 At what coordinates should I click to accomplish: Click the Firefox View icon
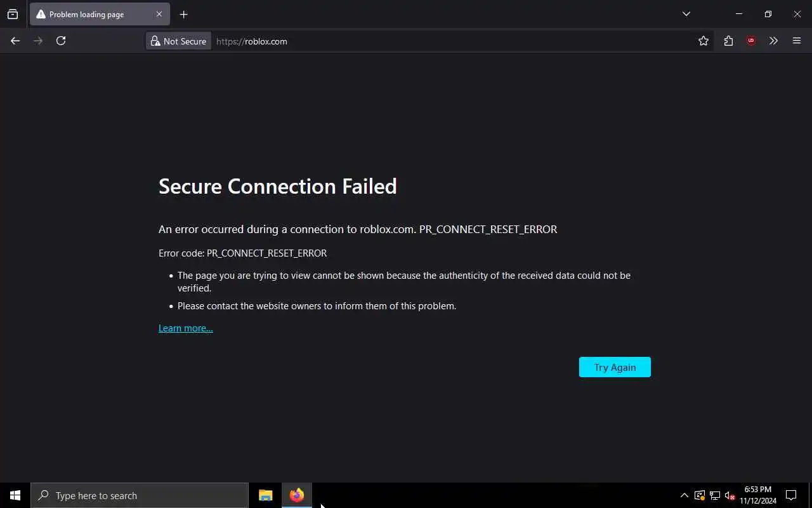(13, 14)
